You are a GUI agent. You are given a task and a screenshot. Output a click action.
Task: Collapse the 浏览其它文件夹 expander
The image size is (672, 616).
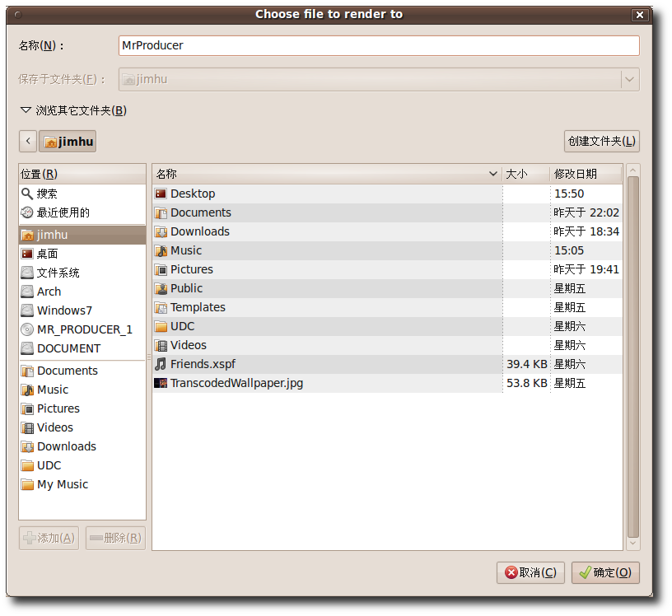26,110
